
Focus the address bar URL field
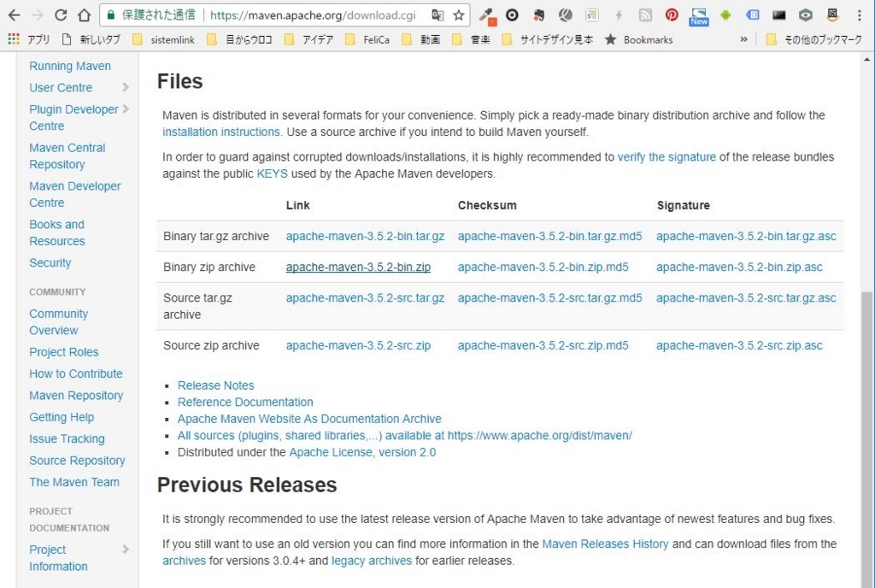tap(313, 15)
